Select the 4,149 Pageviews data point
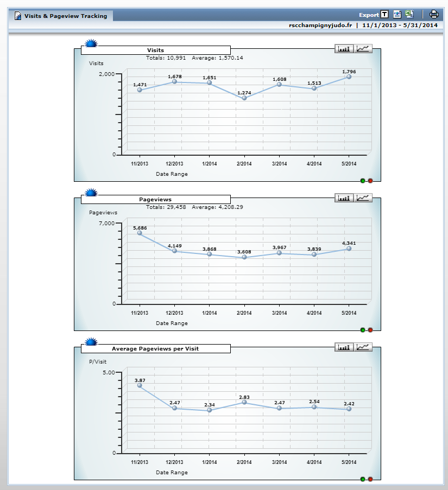The height and width of the screenshot is (490, 448). click(x=174, y=251)
